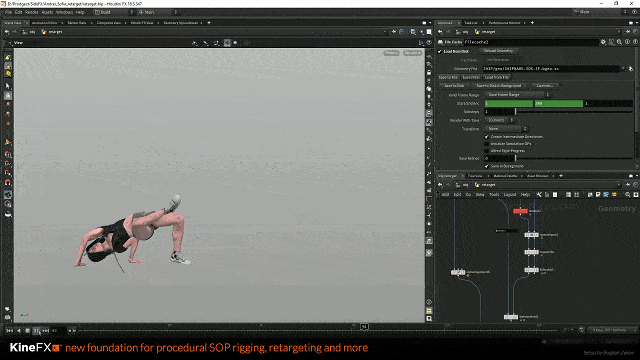Click the geometry file chooser icon
640x360 pixels.
pyautogui.click(x=631, y=69)
